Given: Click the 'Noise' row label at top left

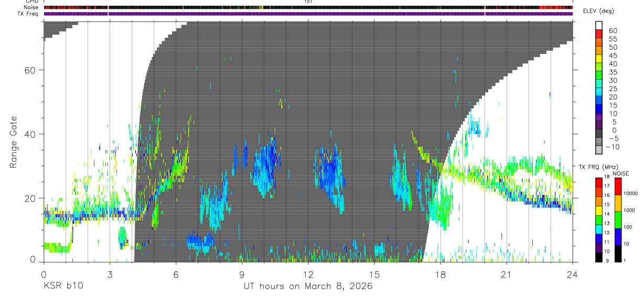Looking at the screenshot, I should pyautogui.click(x=31, y=7).
